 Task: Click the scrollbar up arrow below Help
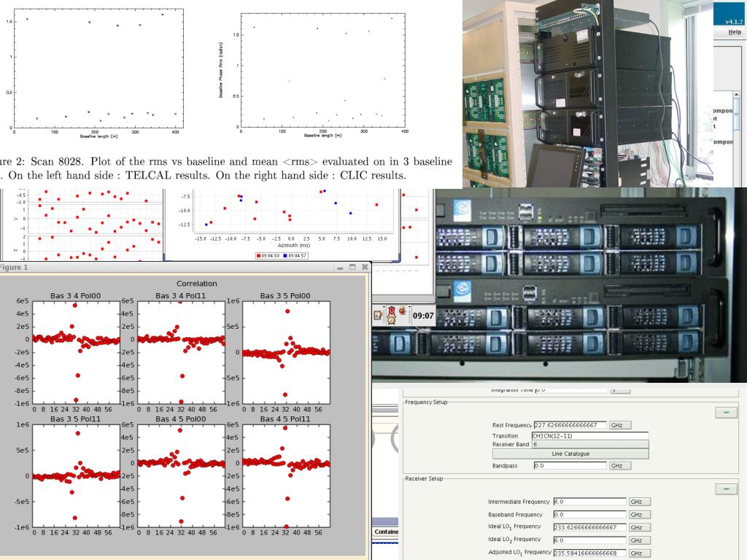(737, 96)
